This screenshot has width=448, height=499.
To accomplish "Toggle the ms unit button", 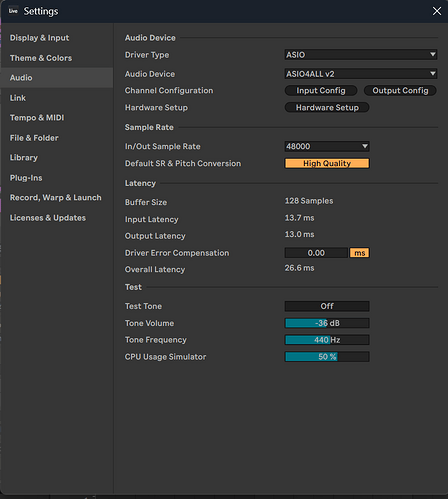I will (359, 253).
